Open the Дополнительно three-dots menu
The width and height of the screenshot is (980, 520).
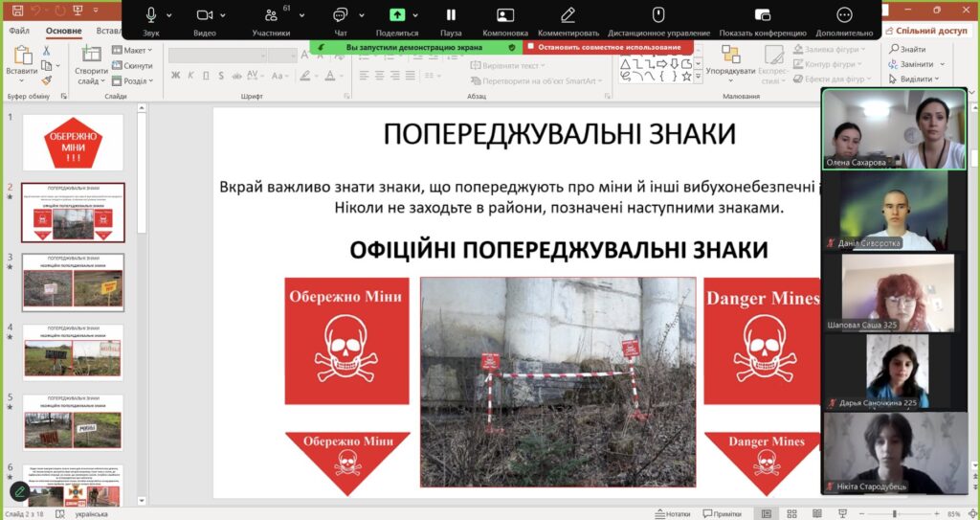click(x=844, y=15)
